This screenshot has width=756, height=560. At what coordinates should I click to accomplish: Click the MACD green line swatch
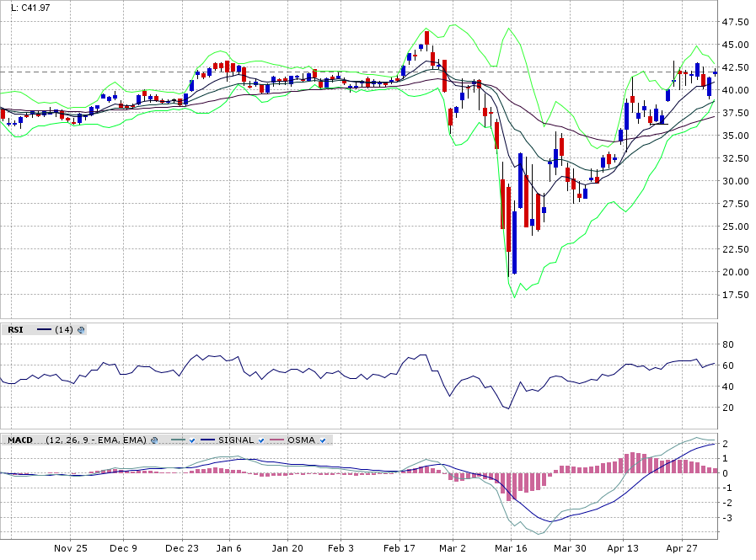pyautogui.click(x=177, y=440)
